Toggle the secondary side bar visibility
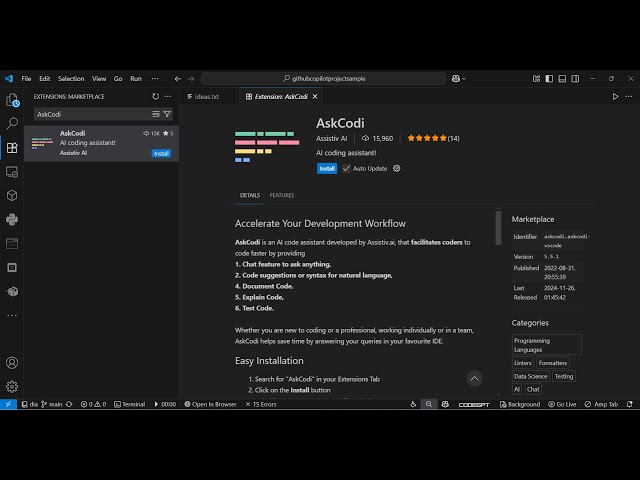Screen dimensions: 640x480 point(575,78)
